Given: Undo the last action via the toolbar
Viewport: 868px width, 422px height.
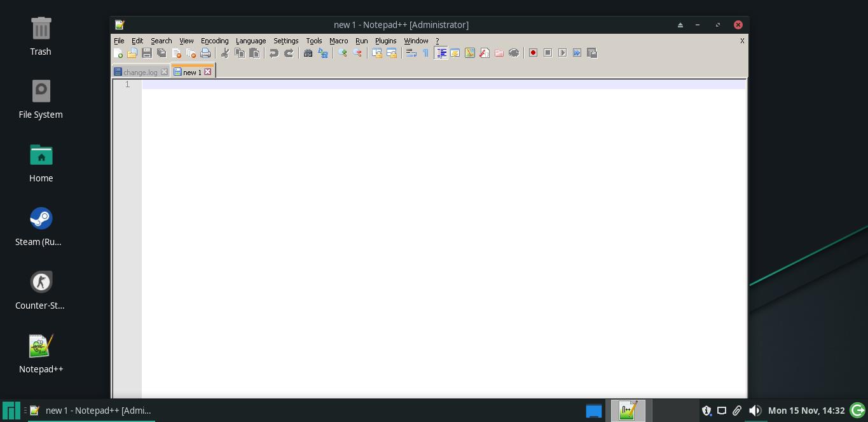Looking at the screenshot, I should [x=274, y=53].
